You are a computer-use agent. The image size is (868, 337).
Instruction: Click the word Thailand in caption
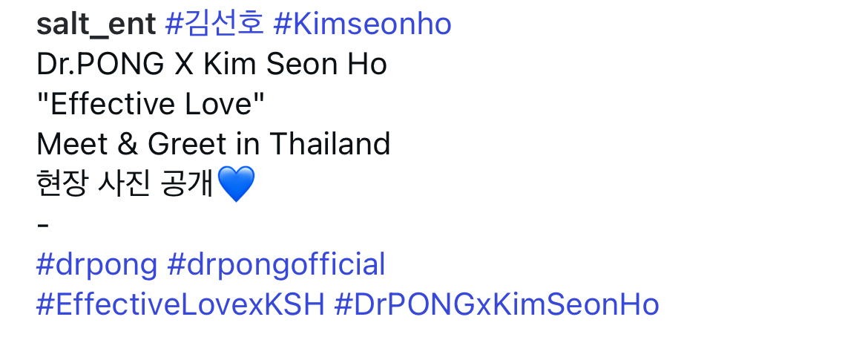329,144
